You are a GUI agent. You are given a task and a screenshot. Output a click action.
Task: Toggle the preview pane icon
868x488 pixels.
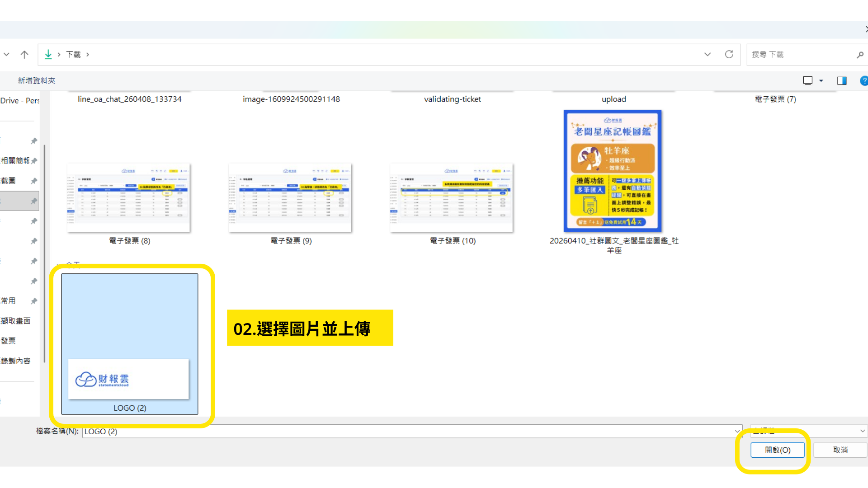(841, 81)
